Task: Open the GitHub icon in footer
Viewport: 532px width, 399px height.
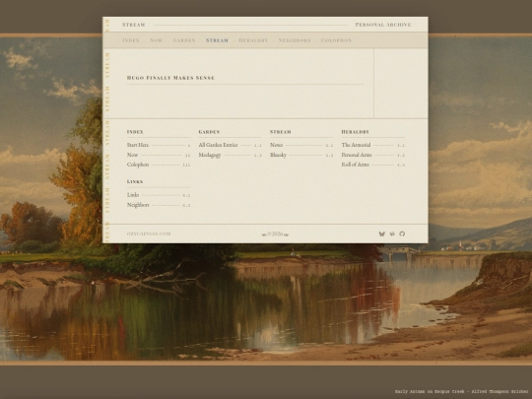Action: click(x=402, y=233)
